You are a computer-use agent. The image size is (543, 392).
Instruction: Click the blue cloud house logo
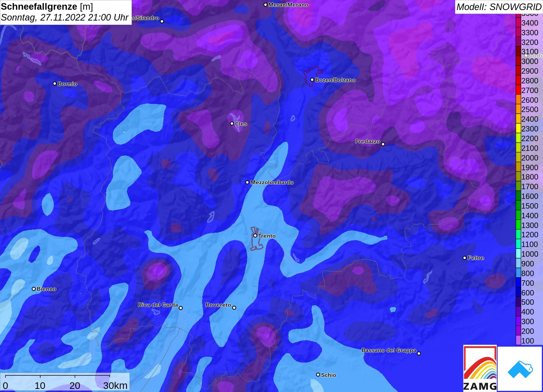(x=520, y=369)
